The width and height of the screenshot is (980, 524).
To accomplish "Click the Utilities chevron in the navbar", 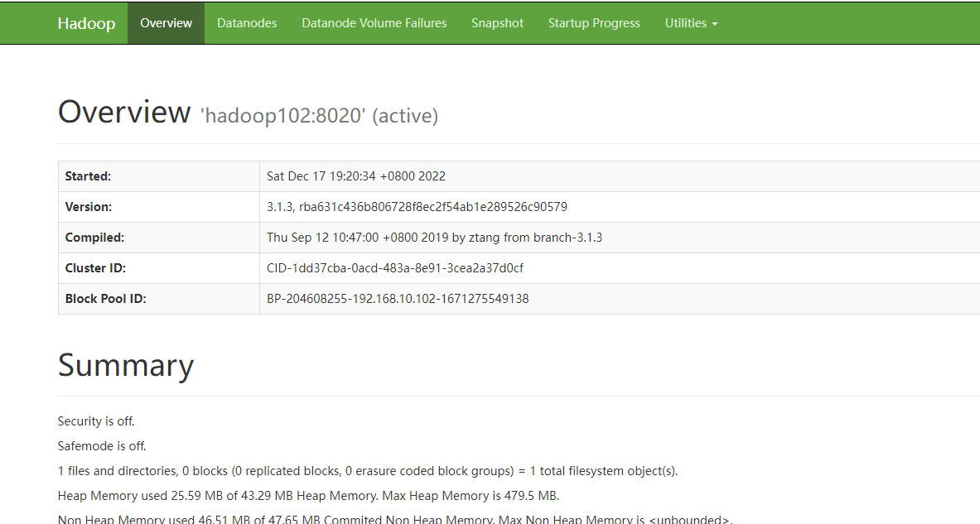I will pos(714,24).
